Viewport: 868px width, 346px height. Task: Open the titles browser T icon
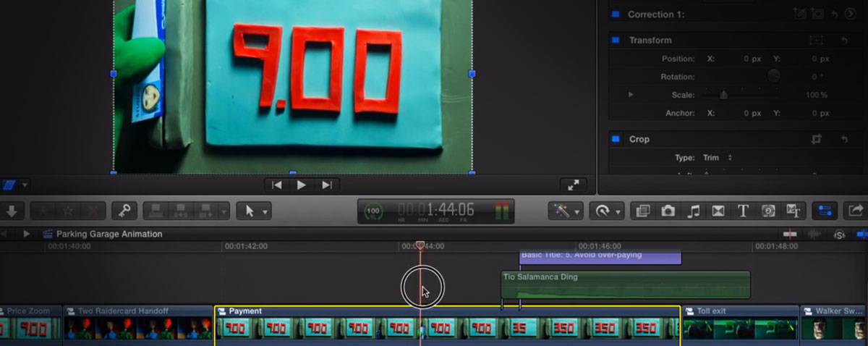[743, 211]
